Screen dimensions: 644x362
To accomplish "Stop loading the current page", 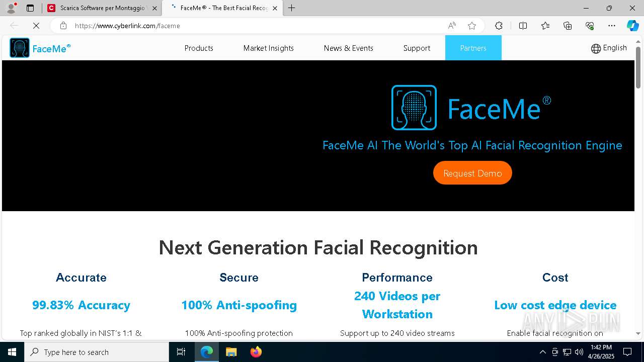I will click(36, 26).
